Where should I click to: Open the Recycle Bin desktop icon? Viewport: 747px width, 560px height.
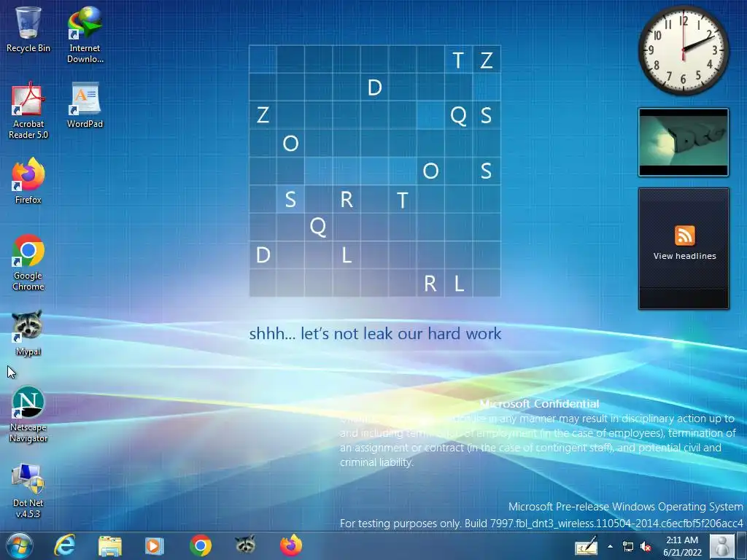coord(28,29)
